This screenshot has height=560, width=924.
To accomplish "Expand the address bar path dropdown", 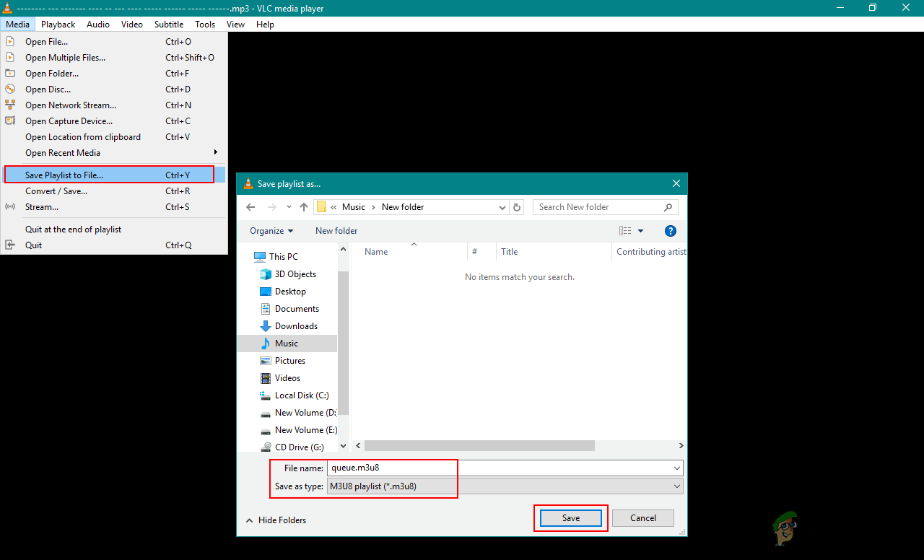I will pos(502,207).
